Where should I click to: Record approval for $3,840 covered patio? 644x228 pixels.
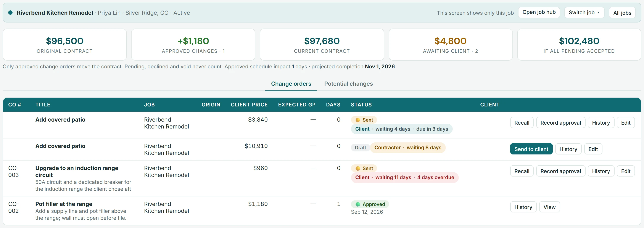(x=560, y=123)
